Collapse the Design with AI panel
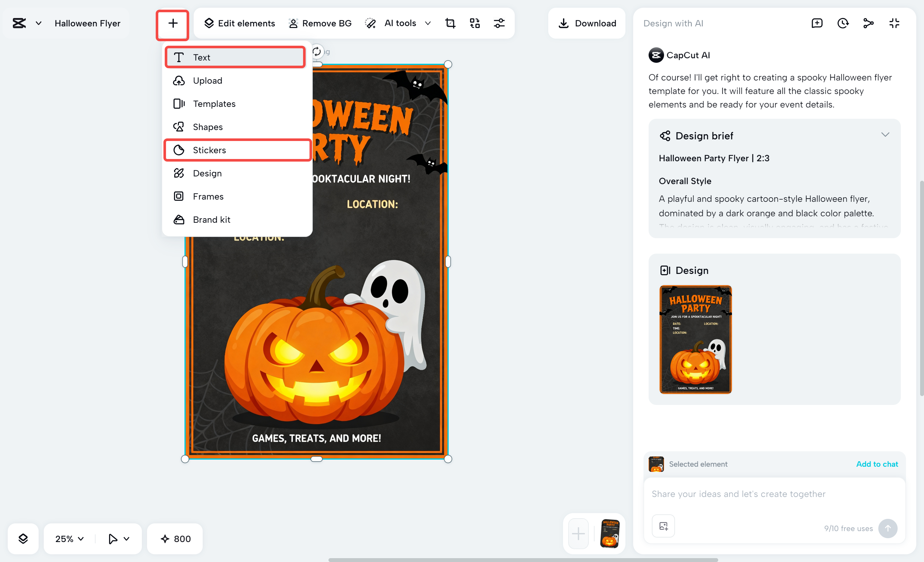This screenshot has width=924, height=562. click(x=894, y=23)
